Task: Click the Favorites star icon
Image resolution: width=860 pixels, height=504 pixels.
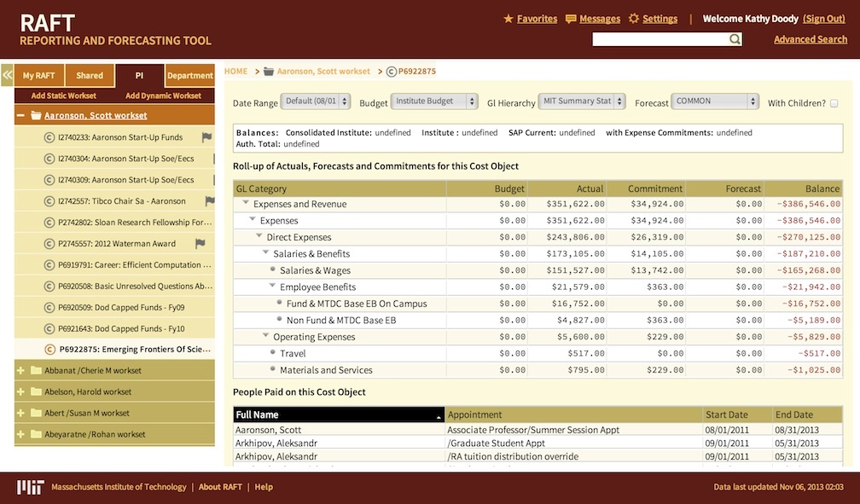Action: [508, 19]
